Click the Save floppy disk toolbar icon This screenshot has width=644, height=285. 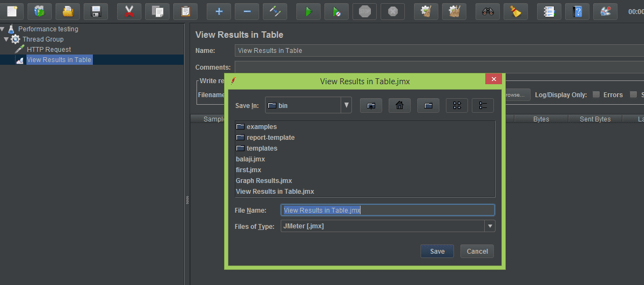pos(96,11)
